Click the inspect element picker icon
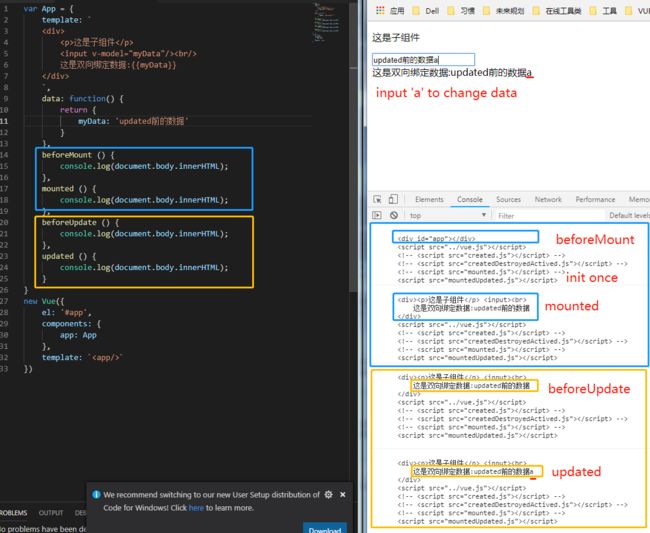Image resolution: width=650 pixels, height=533 pixels. (x=377, y=199)
